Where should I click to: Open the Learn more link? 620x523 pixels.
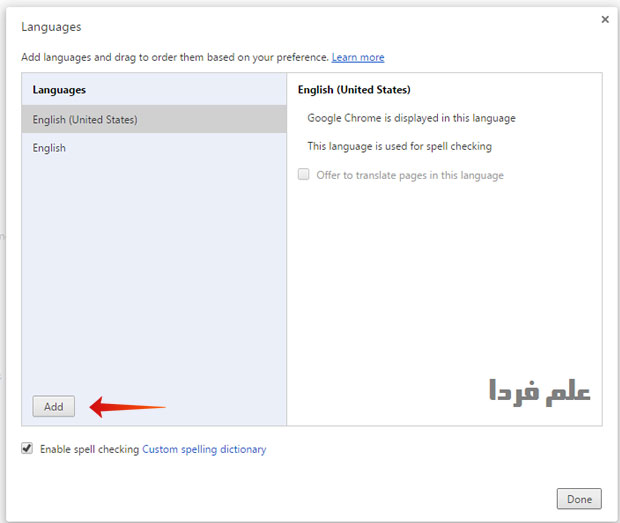point(357,58)
